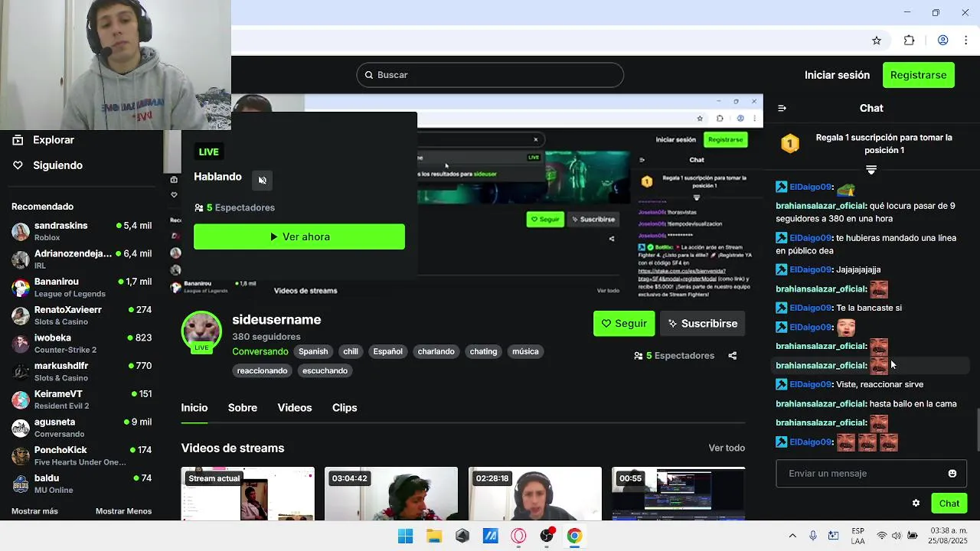
Task: Open the 02:28:18 video thumbnail
Action: pyautogui.click(x=535, y=494)
